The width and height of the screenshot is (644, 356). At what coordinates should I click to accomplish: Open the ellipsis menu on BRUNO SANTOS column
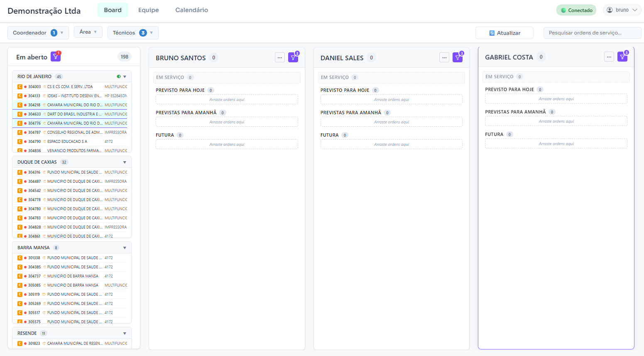[279, 57]
